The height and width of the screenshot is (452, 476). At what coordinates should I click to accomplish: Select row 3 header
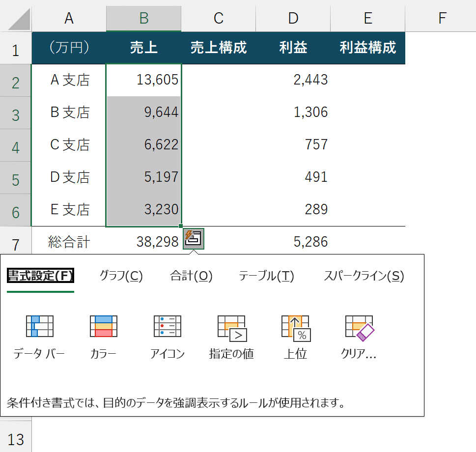point(16,113)
